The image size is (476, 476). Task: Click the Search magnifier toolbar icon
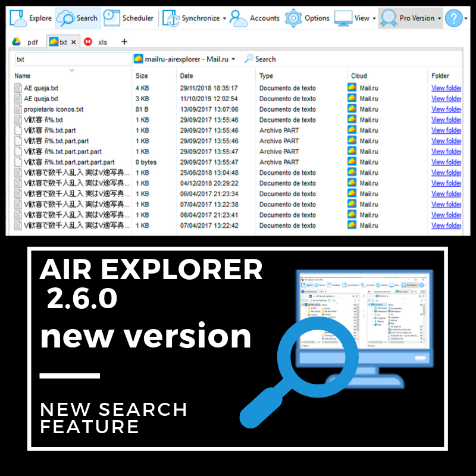point(65,18)
